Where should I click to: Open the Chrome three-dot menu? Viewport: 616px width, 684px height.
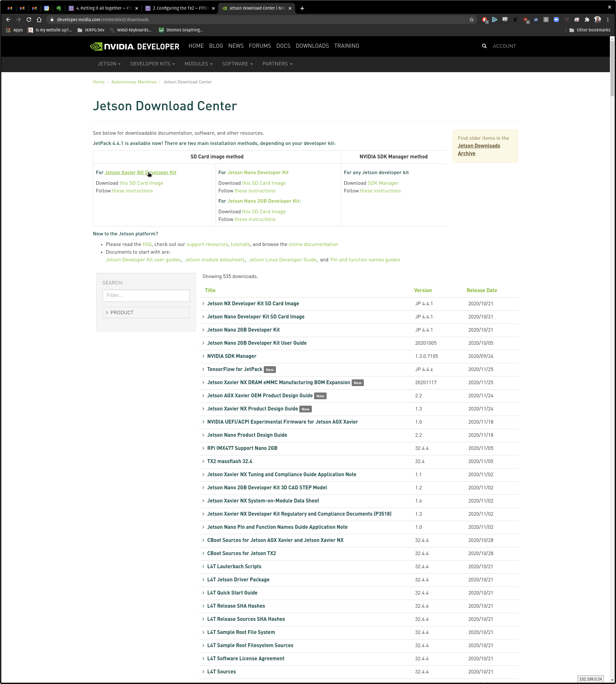coord(608,20)
